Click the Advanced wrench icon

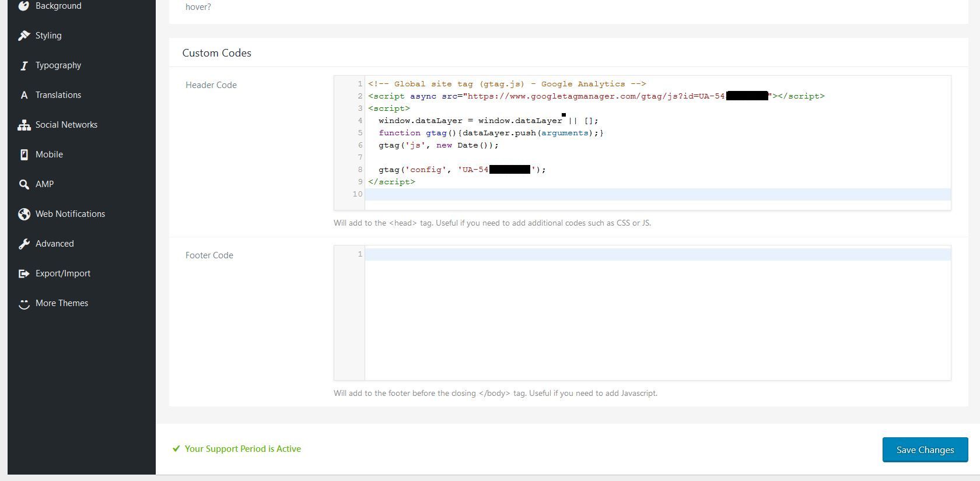24,244
